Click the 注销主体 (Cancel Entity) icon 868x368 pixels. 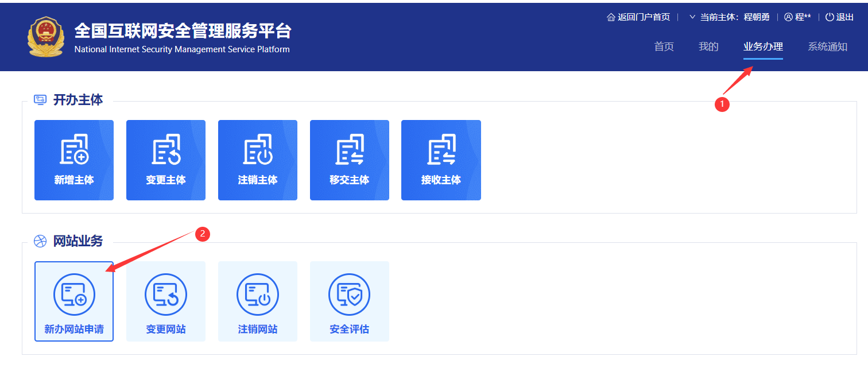pos(257,160)
